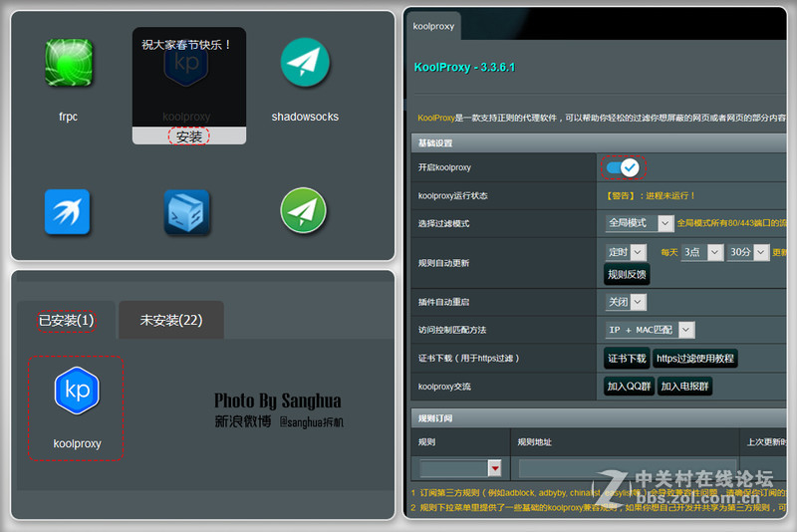Viewport: 797px width, 532px height.
Task: Click the 规则反馈 button
Action: tap(627, 274)
